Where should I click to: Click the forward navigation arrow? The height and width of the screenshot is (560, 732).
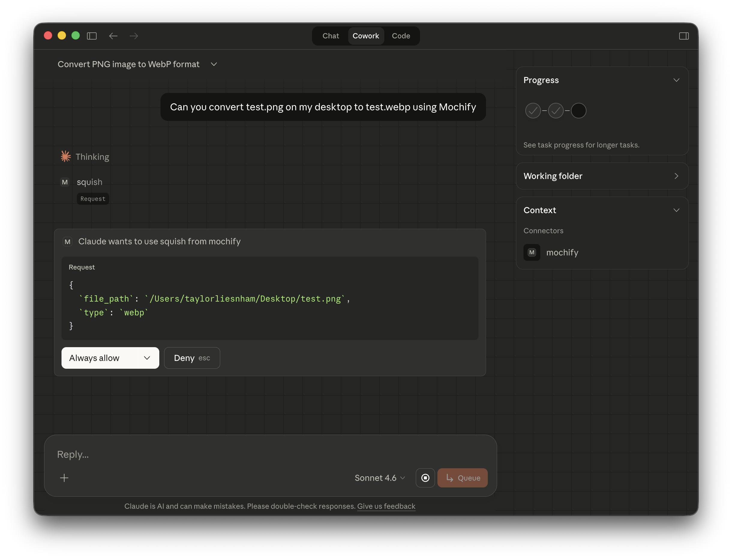[133, 36]
